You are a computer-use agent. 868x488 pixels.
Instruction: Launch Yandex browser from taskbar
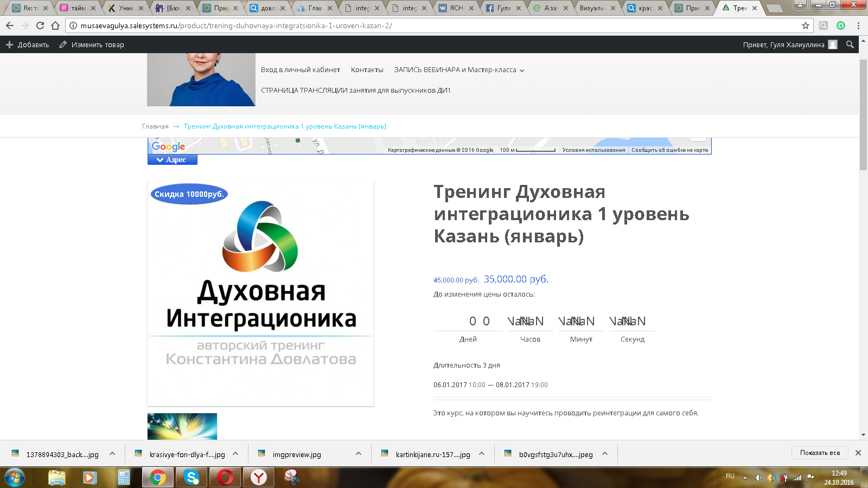[259, 477]
